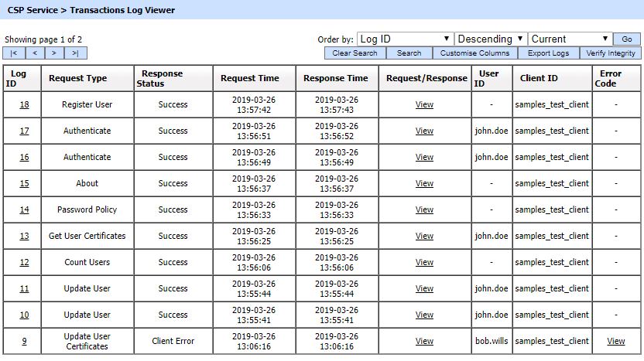The image size is (644, 361).
Task: View request/response for Count Users row
Action: coord(424,263)
